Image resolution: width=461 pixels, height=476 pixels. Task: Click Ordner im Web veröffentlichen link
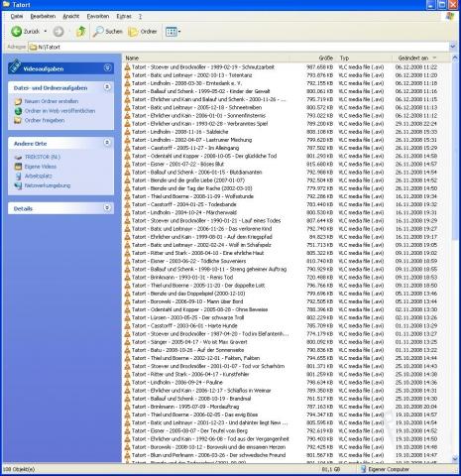tap(59, 111)
